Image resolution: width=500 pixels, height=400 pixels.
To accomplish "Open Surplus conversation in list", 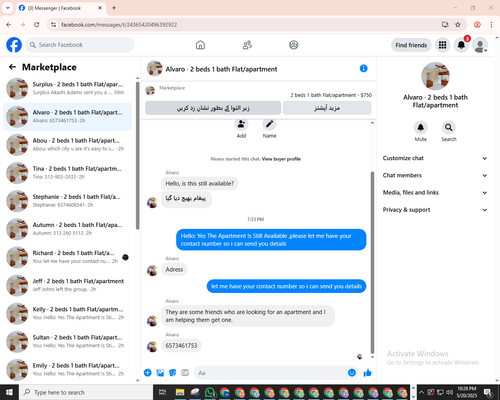I will [68, 89].
